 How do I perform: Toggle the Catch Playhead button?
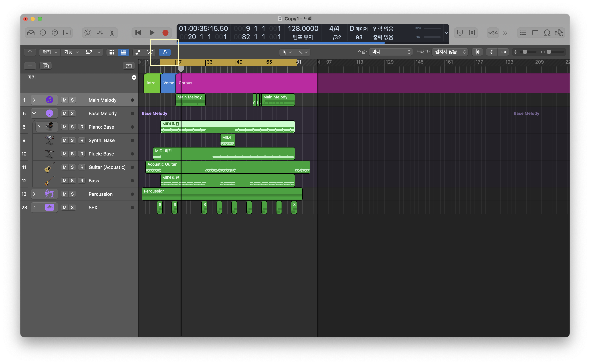coord(165,52)
